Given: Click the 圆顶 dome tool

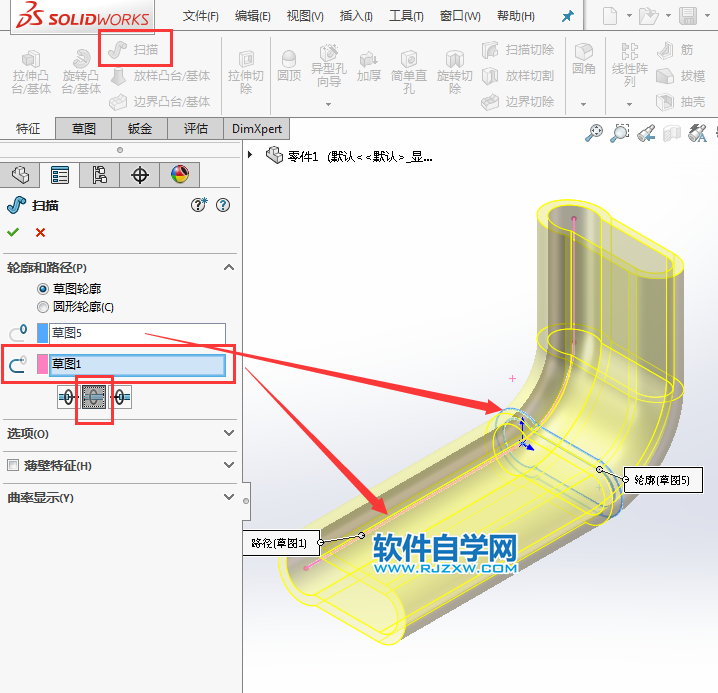Looking at the screenshot, I should click(289, 66).
